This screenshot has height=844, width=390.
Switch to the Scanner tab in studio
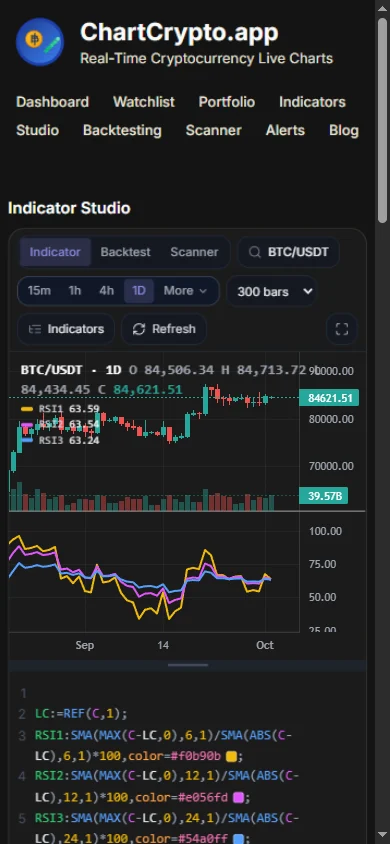point(194,252)
